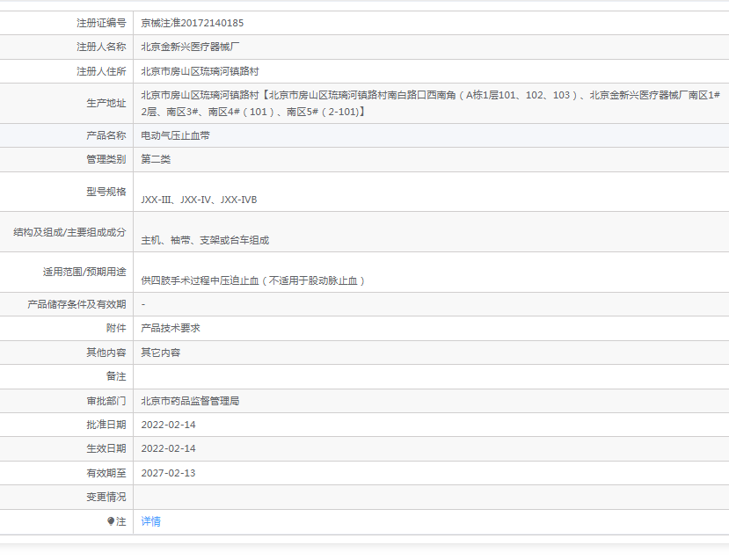The width and height of the screenshot is (729, 560).
Task: Click the 产品储存条件及有效期 row label
Action: point(77,304)
